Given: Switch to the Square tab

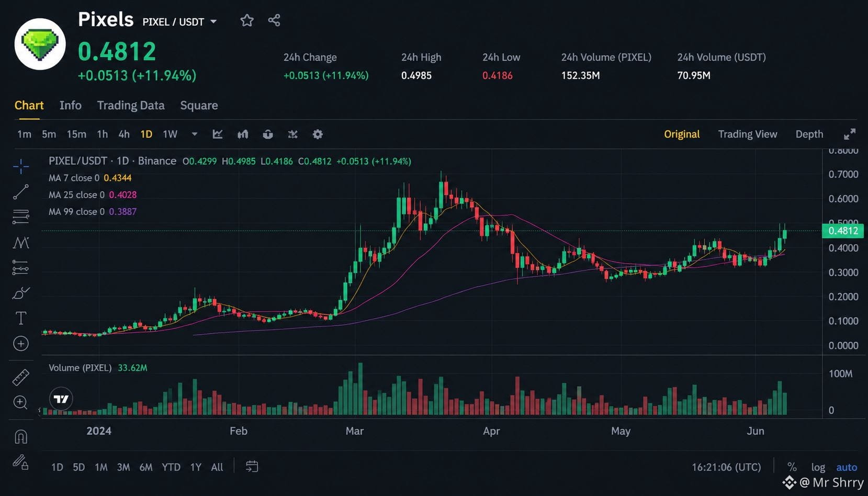Looking at the screenshot, I should pyautogui.click(x=199, y=105).
